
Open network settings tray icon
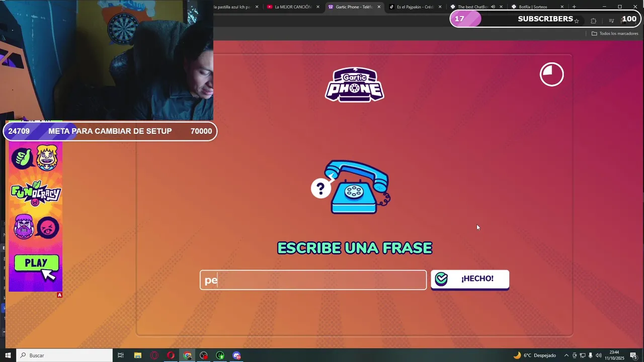[x=583, y=355]
